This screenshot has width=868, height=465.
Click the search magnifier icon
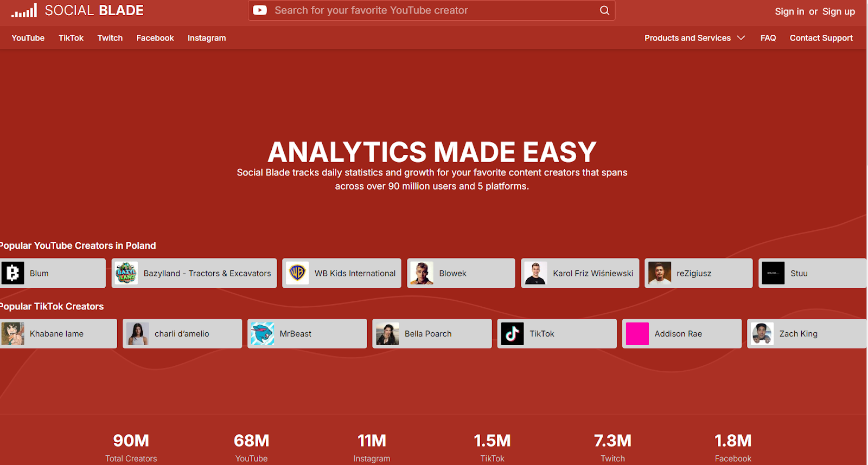tap(604, 10)
